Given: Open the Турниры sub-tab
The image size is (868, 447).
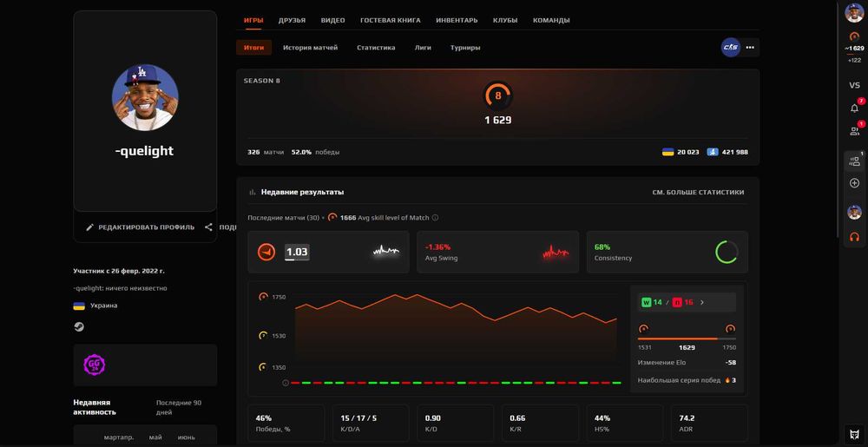Looking at the screenshot, I should [465, 48].
